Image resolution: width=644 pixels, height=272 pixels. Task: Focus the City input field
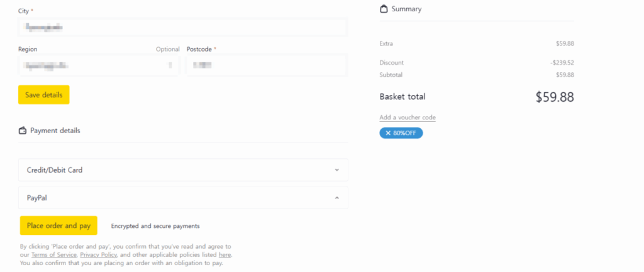pos(182,28)
